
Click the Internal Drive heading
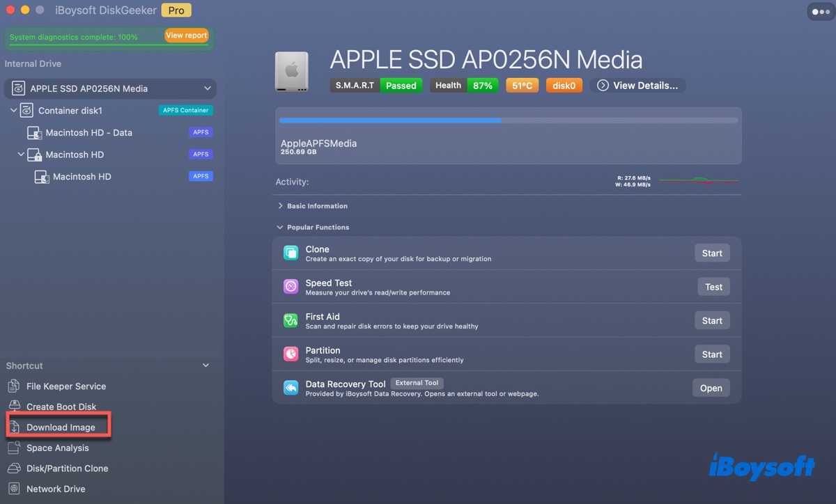tap(33, 64)
